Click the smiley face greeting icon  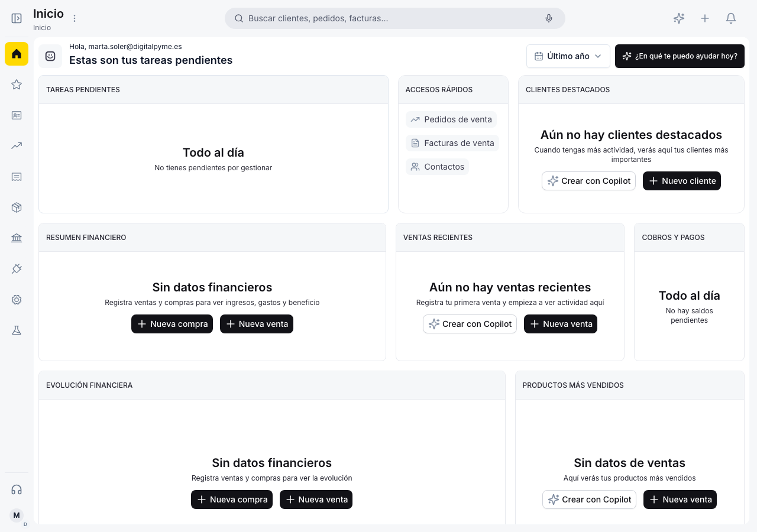coord(50,56)
